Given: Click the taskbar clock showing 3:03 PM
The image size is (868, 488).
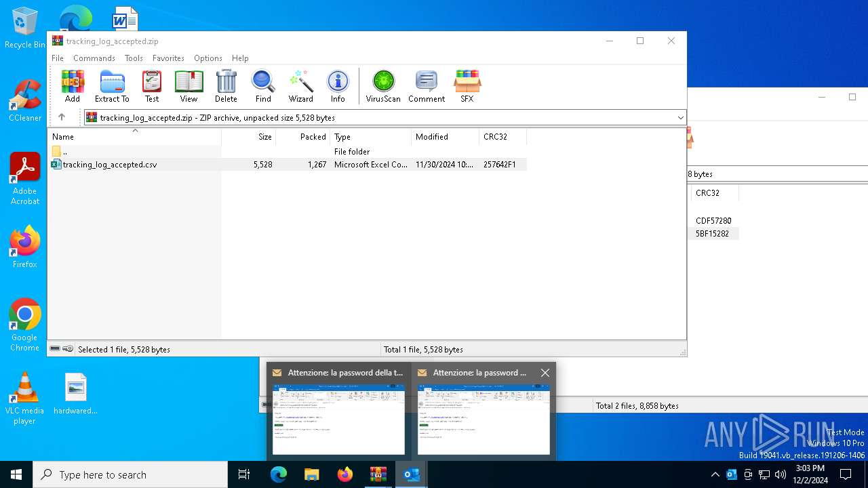Looking at the screenshot, I should click(x=810, y=474).
